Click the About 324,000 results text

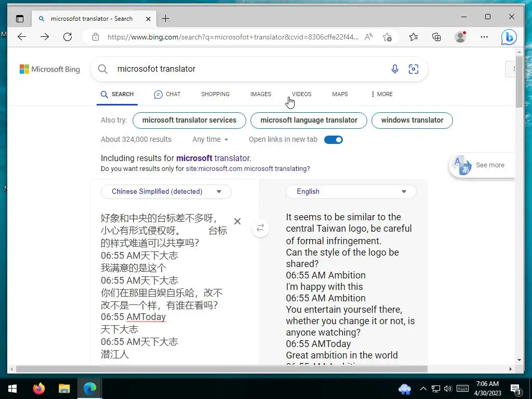136,139
